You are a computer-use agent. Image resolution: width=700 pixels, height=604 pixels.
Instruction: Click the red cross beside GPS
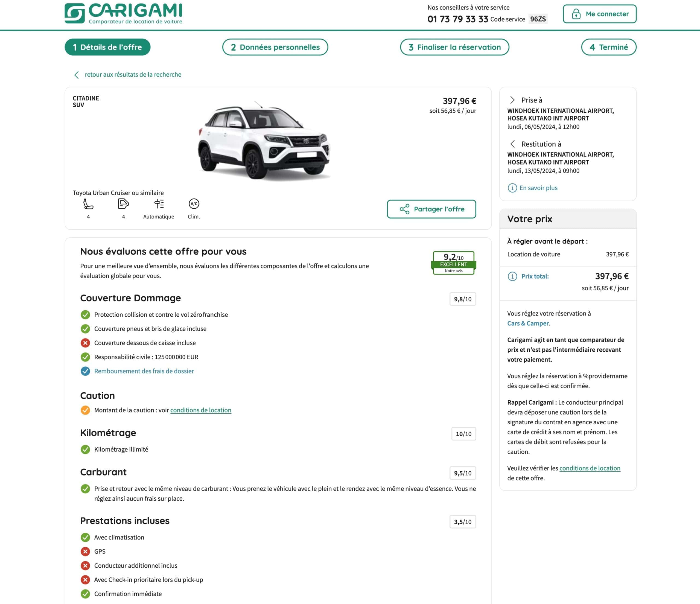(x=86, y=551)
